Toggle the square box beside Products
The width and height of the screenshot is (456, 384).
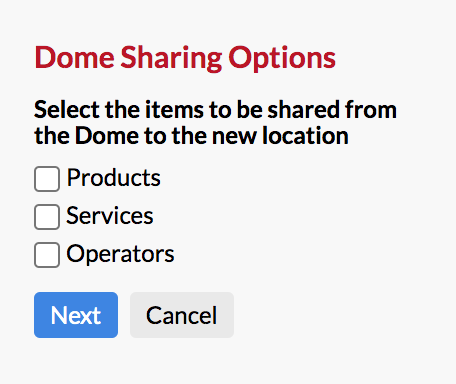point(47,179)
